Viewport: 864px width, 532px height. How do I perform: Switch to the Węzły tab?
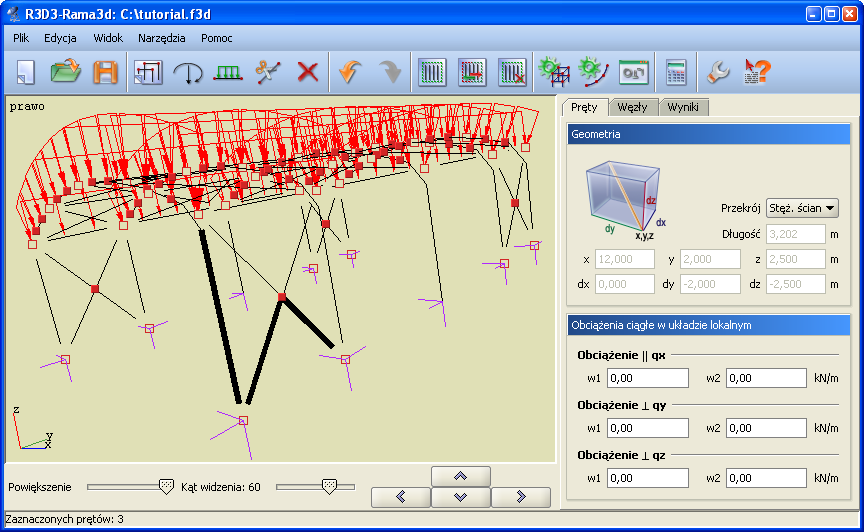pos(633,107)
